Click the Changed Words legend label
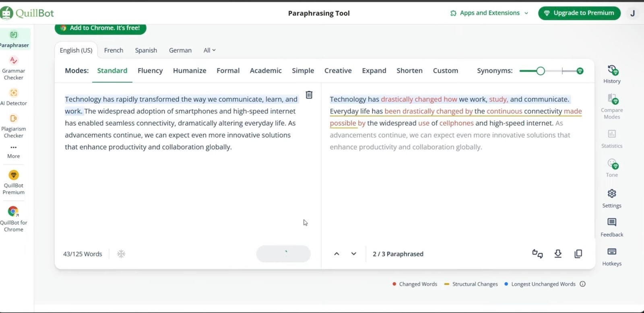 coord(418,284)
